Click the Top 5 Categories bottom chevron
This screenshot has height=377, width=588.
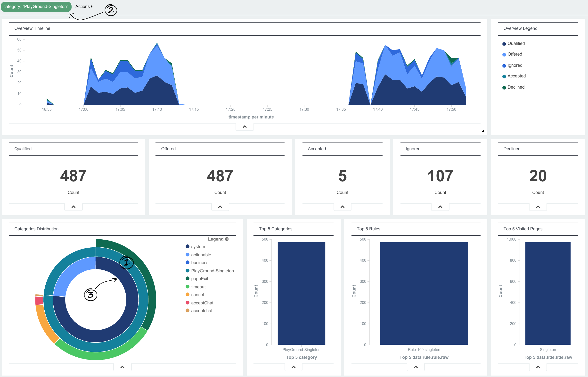[x=293, y=367]
